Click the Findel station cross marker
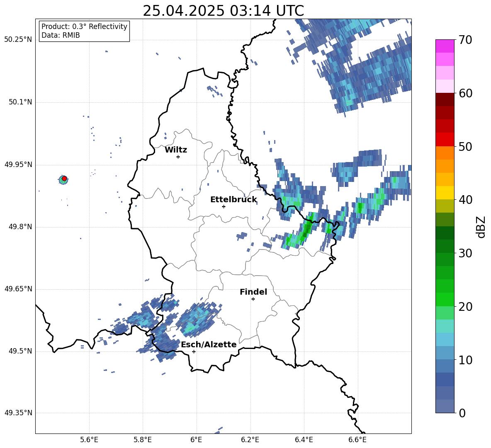 tap(253, 299)
